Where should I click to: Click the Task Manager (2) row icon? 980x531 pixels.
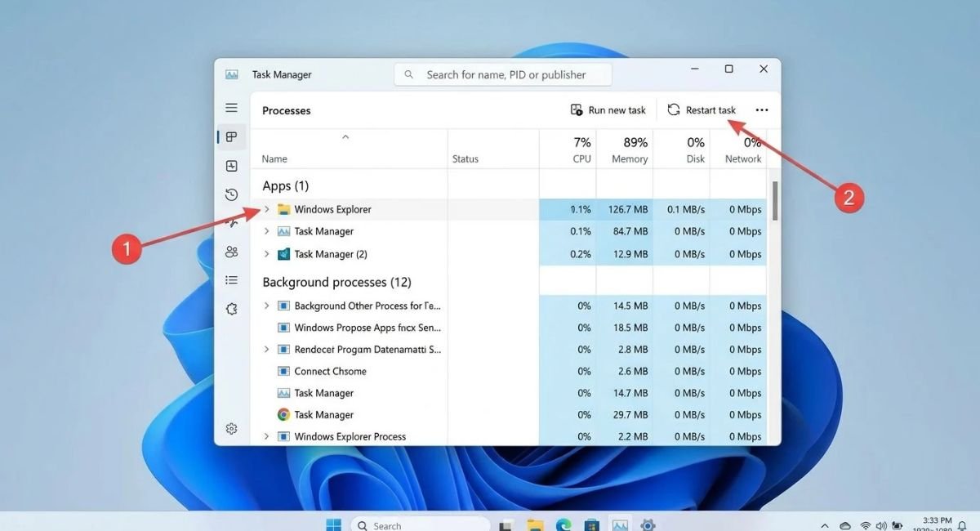283,254
